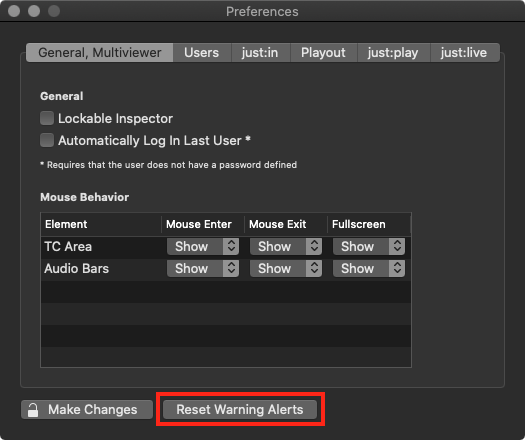
Task: Open TC Area Mouse Enter dropdown
Action: [x=203, y=246]
